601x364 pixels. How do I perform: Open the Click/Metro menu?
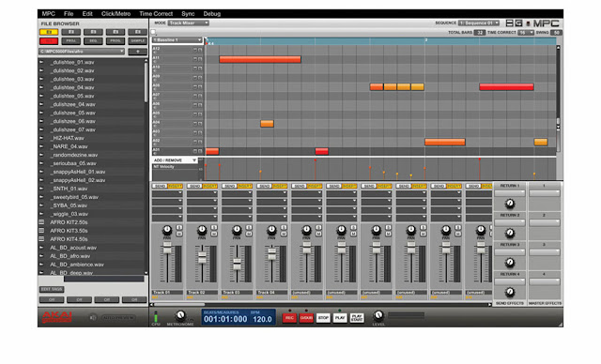tap(116, 14)
